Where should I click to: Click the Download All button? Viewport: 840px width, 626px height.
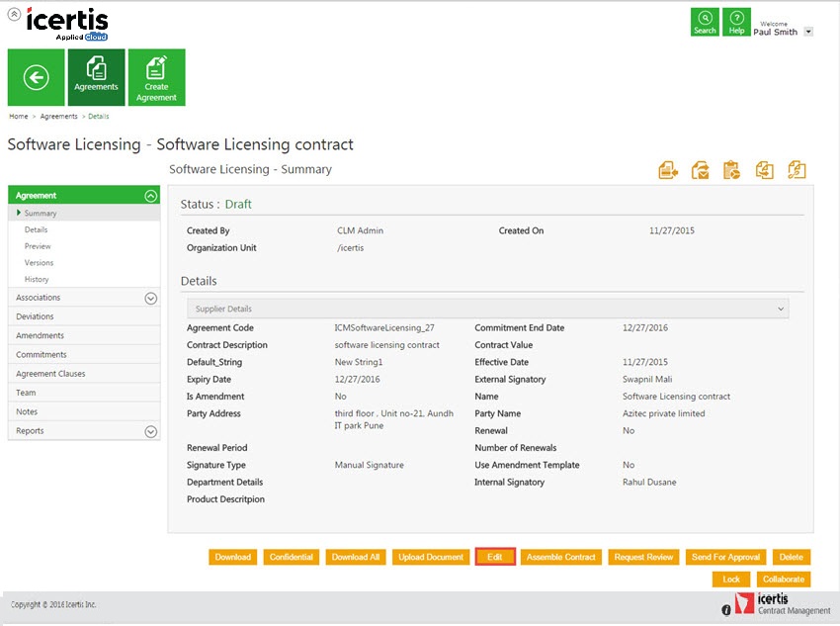pyautogui.click(x=356, y=557)
